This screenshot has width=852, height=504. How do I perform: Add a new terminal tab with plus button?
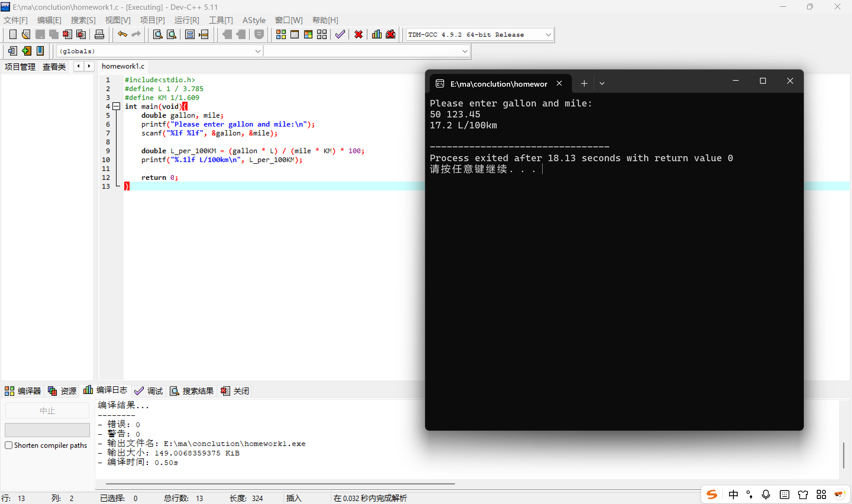point(584,83)
